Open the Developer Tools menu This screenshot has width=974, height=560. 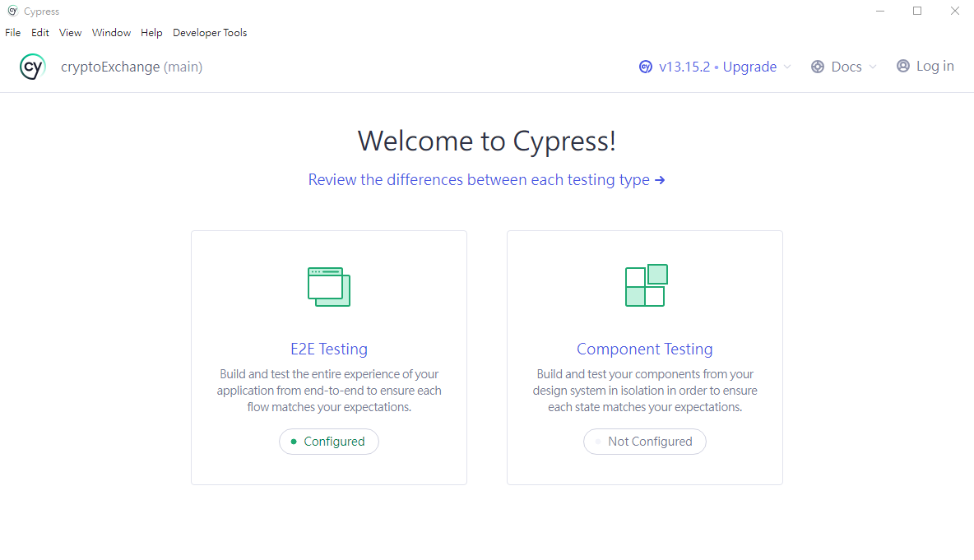coord(210,33)
